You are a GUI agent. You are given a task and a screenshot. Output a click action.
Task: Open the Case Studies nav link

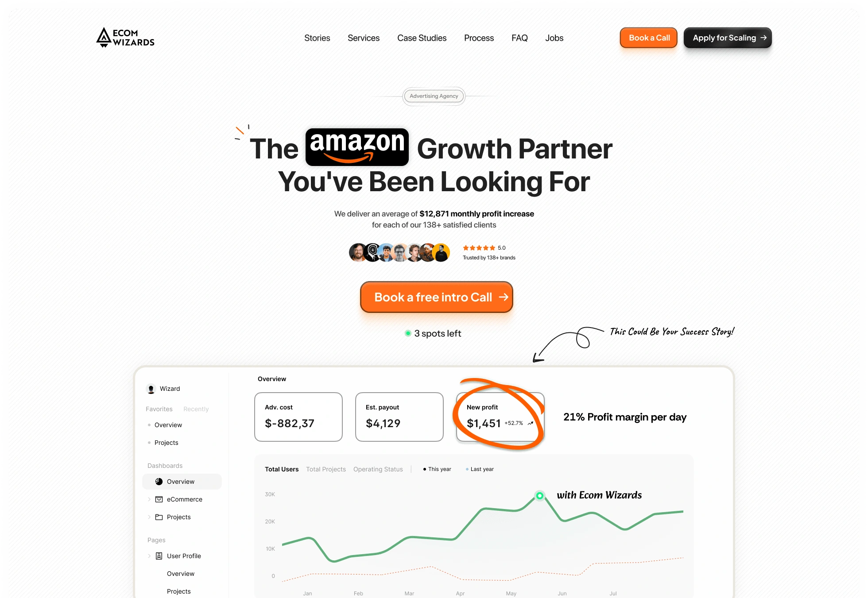(422, 38)
